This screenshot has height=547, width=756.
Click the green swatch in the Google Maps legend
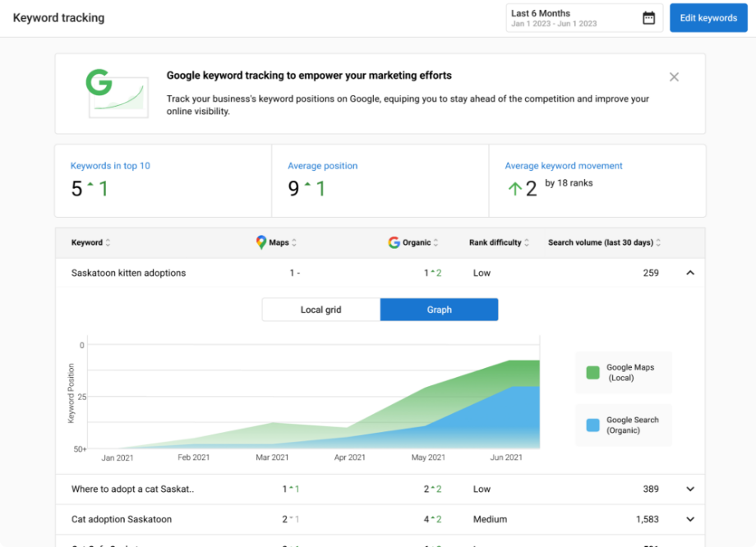coord(592,372)
